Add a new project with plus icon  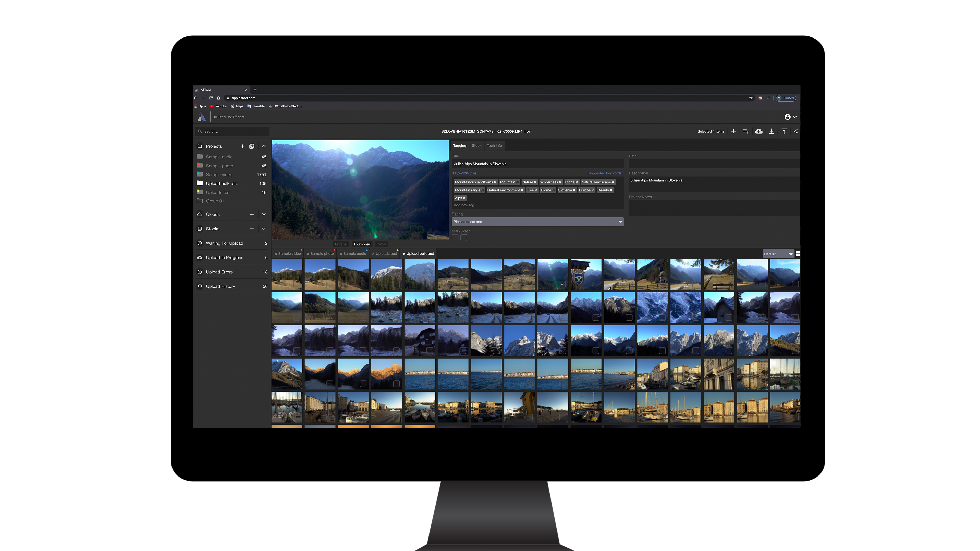tap(242, 146)
